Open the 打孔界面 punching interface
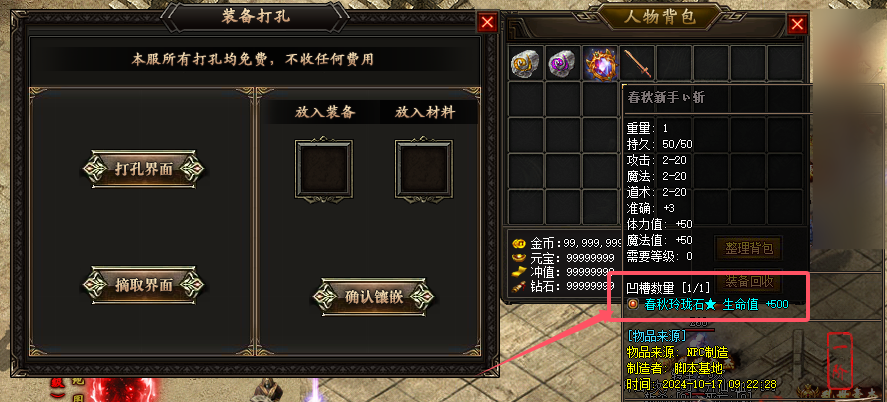 click(x=143, y=168)
